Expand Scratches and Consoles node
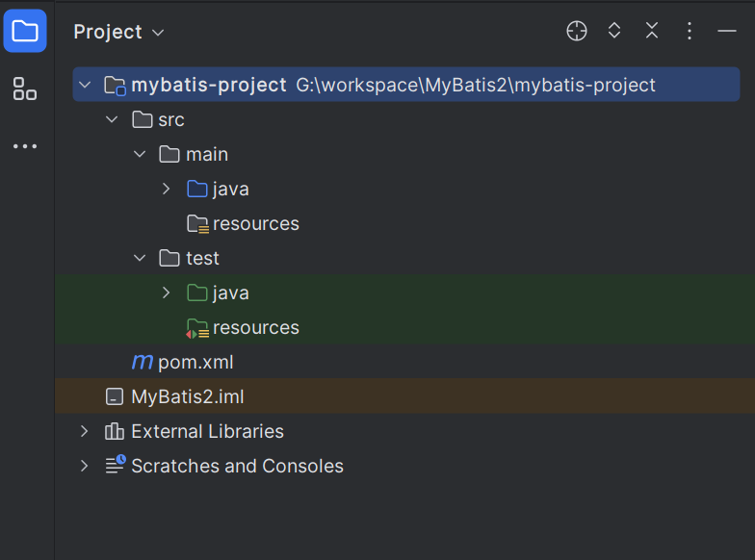The image size is (755, 560). point(85,466)
